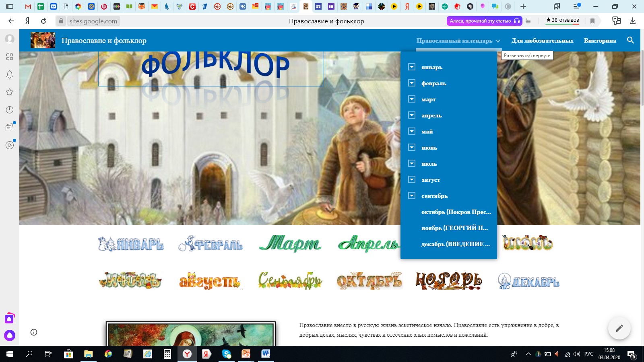Switch the РУС keyboard language indicator
644x362 pixels.
[x=588, y=354]
